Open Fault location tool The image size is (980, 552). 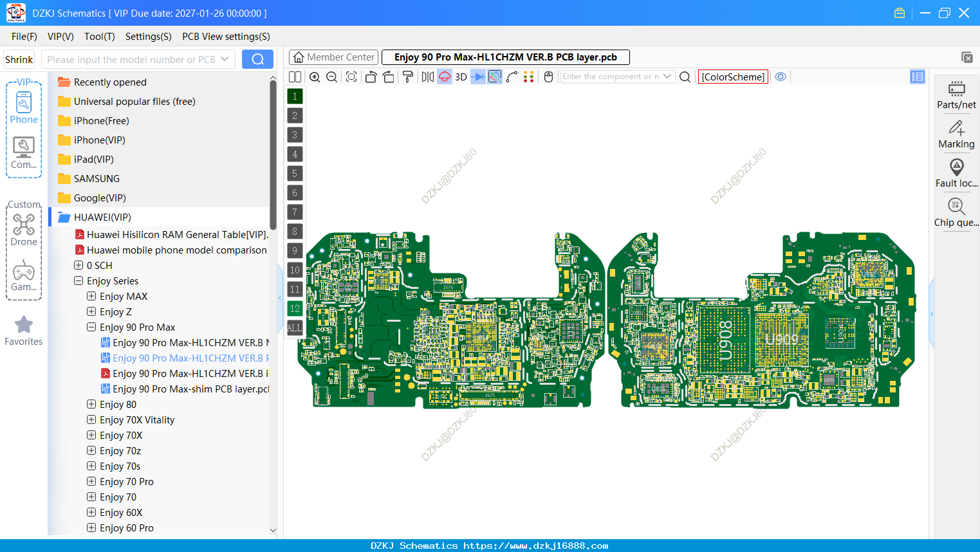pyautogui.click(x=956, y=174)
